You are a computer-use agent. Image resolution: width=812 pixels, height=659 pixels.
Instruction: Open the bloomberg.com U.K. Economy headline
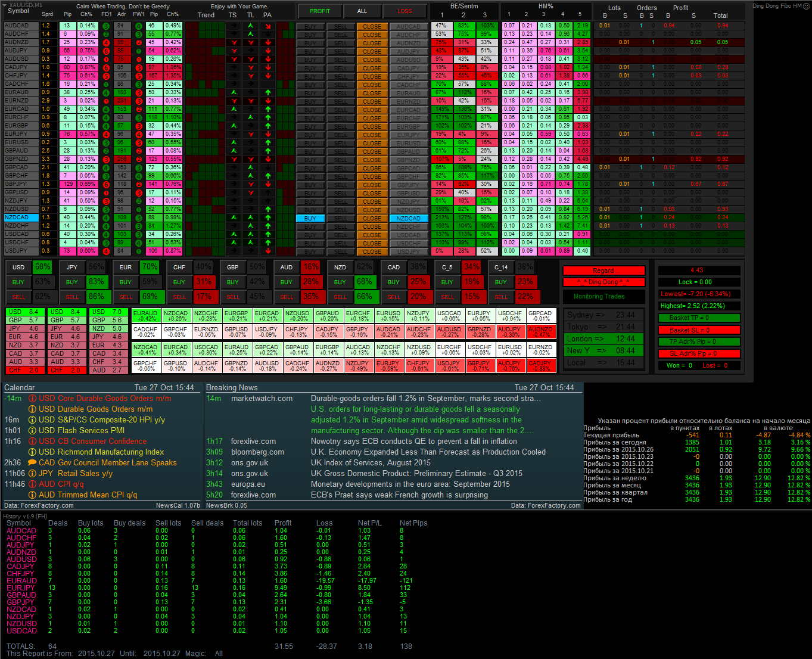pos(428,452)
